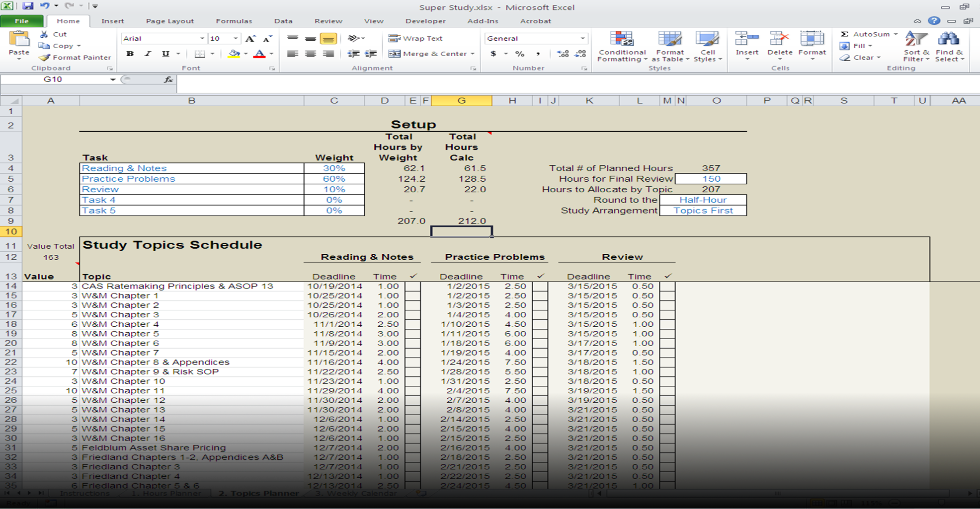Toggle Bold formatting
Viewport: 980px width, 509px height.
[130, 54]
